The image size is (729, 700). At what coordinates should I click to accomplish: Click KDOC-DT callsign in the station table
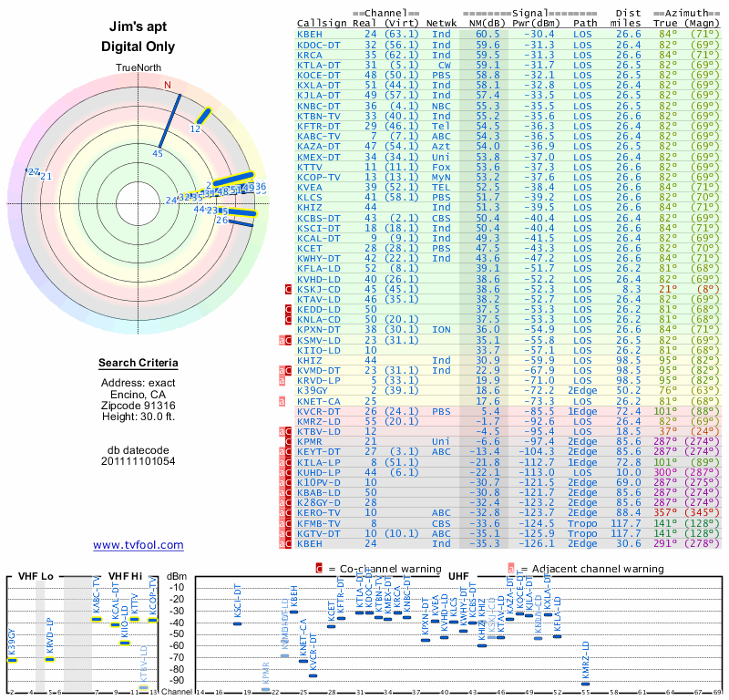(318, 45)
